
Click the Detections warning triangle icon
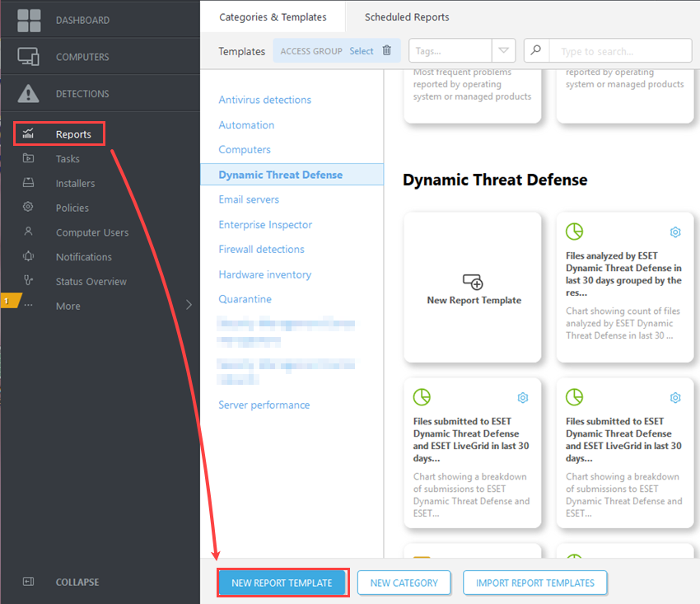(28, 93)
